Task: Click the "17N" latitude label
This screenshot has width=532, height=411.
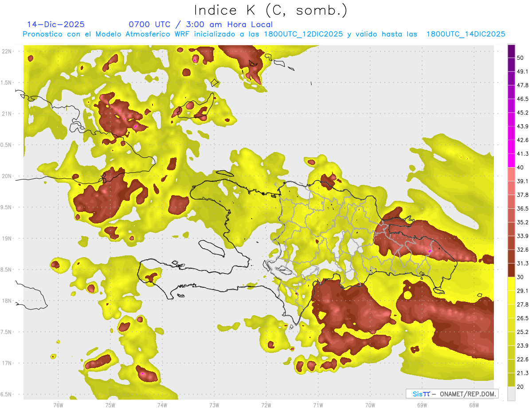Action: click(7, 363)
